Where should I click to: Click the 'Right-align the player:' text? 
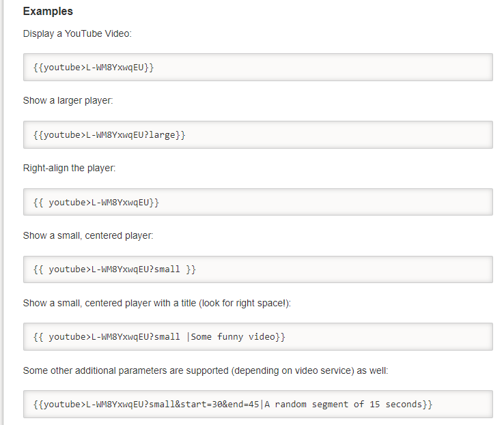click(74, 168)
